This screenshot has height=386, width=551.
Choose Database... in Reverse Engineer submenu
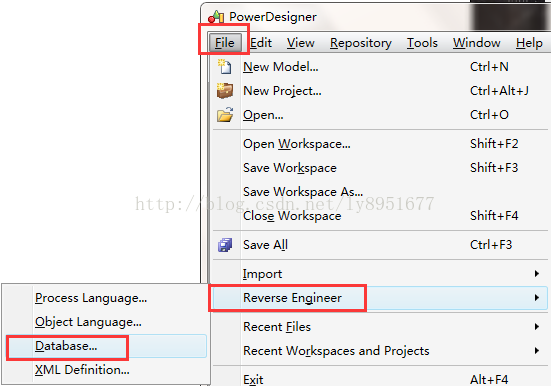pos(106,346)
